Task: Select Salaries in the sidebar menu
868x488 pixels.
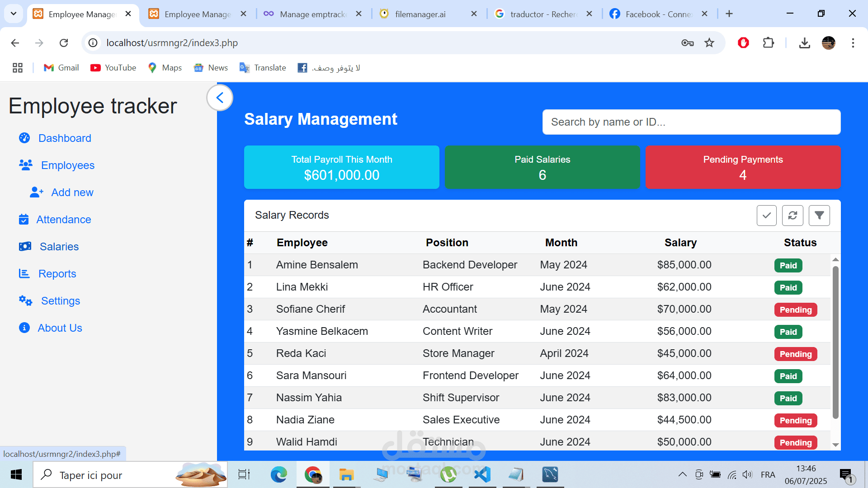Action: tap(59, 247)
